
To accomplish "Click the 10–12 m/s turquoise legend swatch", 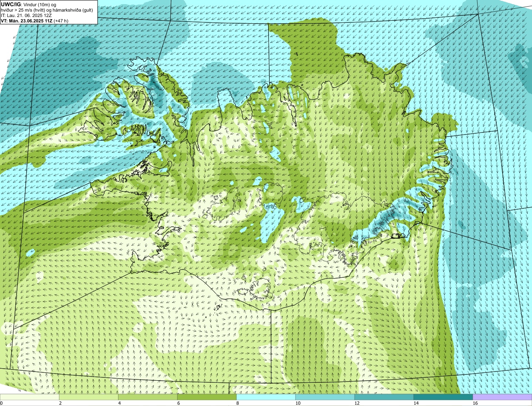I will coord(325,397).
